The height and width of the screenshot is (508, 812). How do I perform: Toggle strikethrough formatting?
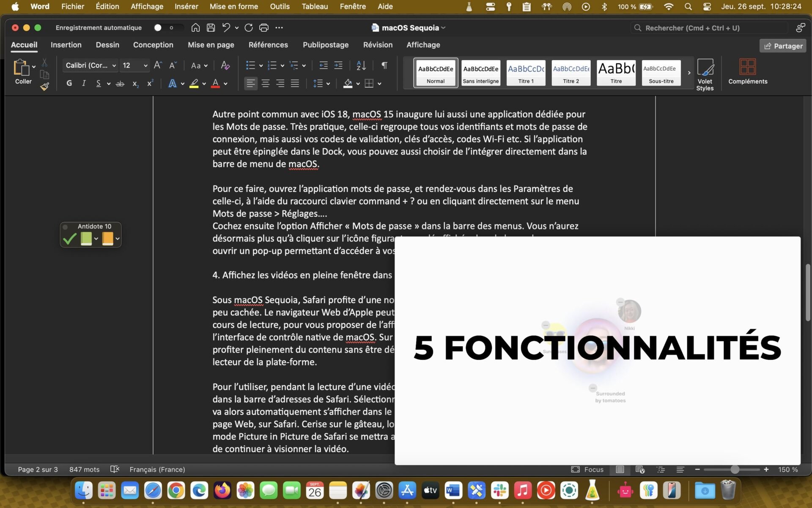tap(120, 84)
